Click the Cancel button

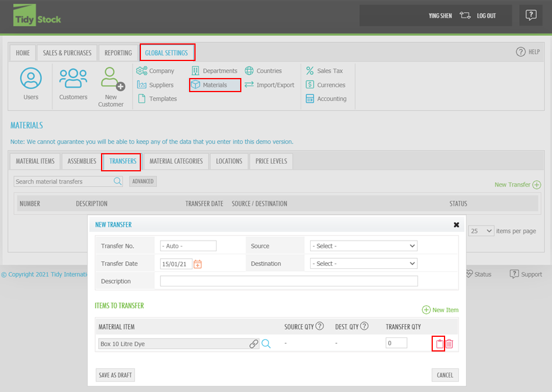coord(445,375)
